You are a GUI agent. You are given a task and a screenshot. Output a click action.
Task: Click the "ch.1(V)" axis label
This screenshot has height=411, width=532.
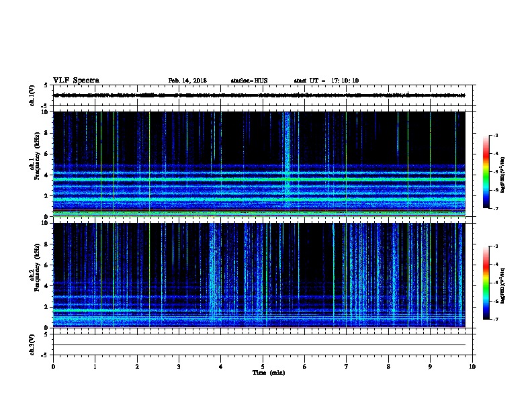[32, 95]
